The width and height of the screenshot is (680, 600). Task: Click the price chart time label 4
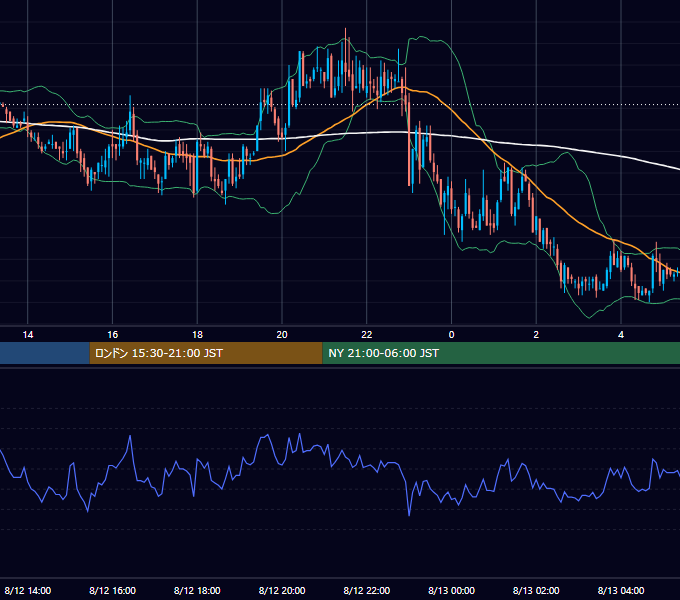[x=621, y=335]
